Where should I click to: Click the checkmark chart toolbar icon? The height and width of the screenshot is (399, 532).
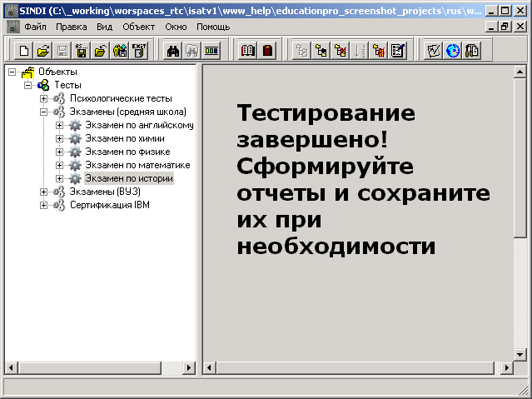[434, 51]
